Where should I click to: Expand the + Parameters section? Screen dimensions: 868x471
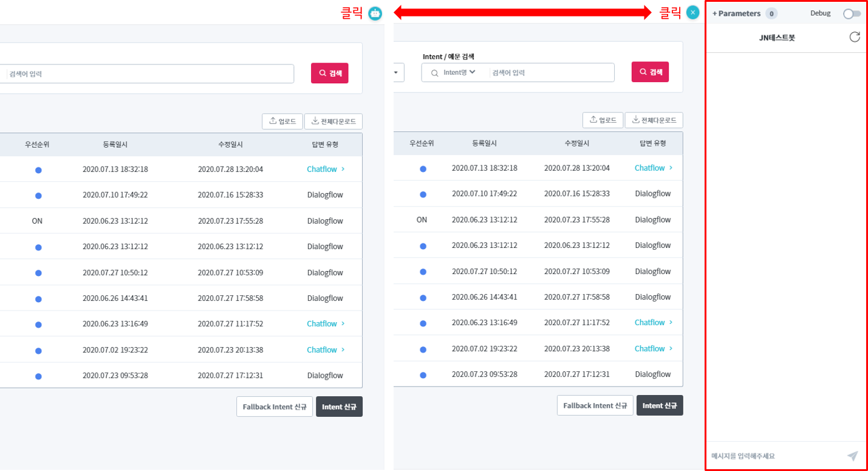(x=736, y=13)
